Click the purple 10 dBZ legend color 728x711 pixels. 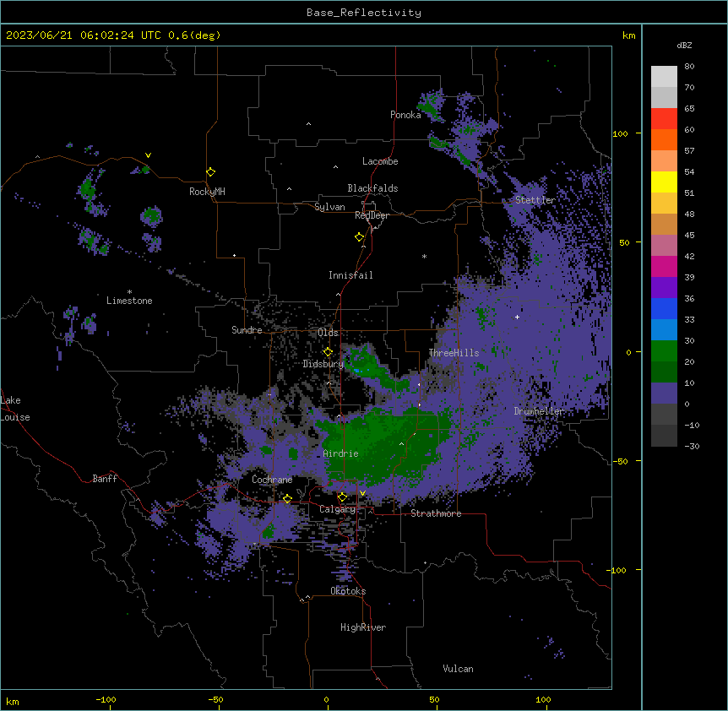pyautogui.click(x=664, y=393)
